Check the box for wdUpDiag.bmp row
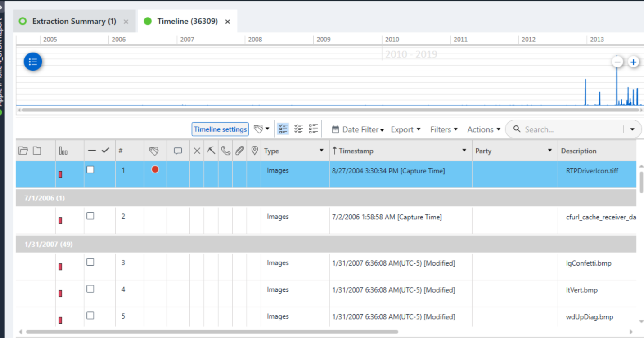644x338 pixels. click(90, 316)
